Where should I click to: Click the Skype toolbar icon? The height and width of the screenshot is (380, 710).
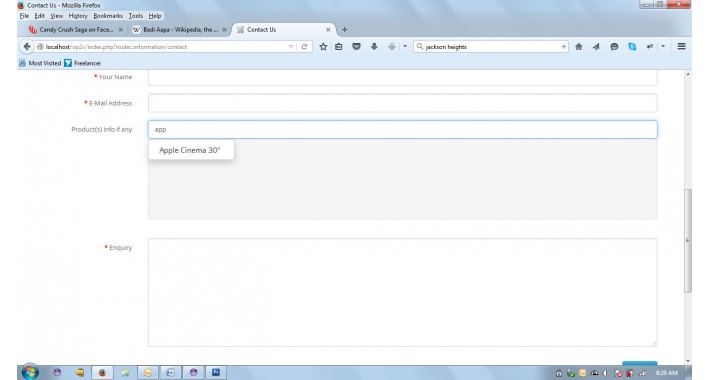click(x=632, y=47)
